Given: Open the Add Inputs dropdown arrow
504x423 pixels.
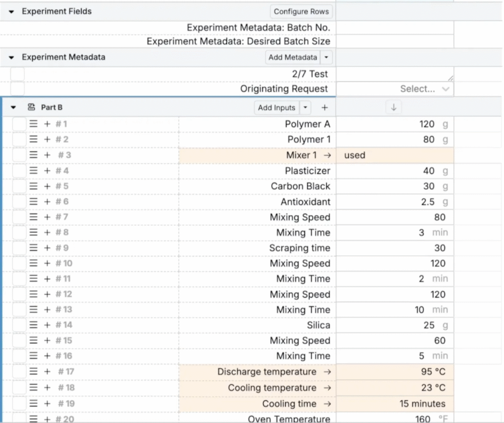Looking at the screenshot, I should click(x=306, y=108).
